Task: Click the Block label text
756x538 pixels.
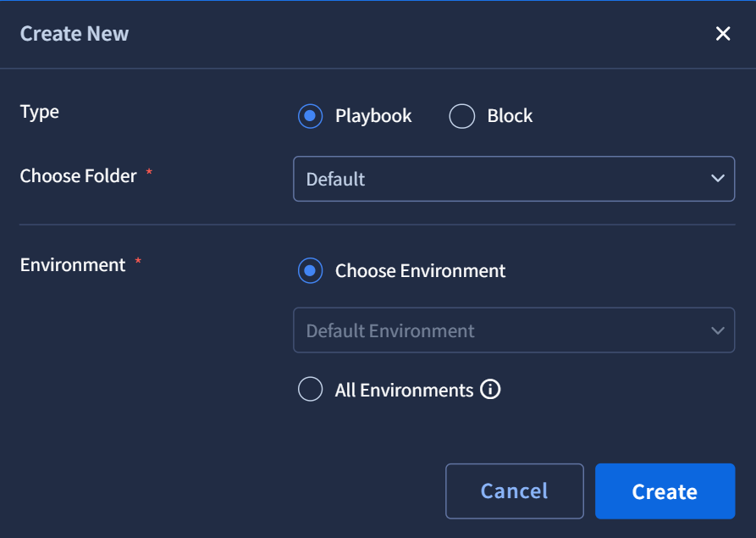Action: click(x=510, y=116)
